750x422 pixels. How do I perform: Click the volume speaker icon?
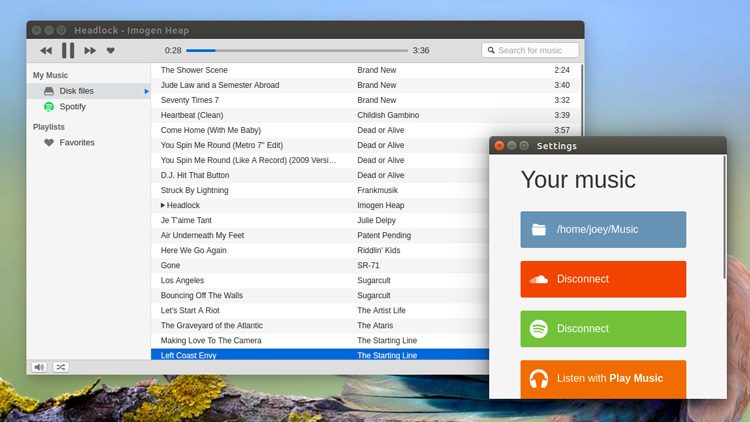39,367
